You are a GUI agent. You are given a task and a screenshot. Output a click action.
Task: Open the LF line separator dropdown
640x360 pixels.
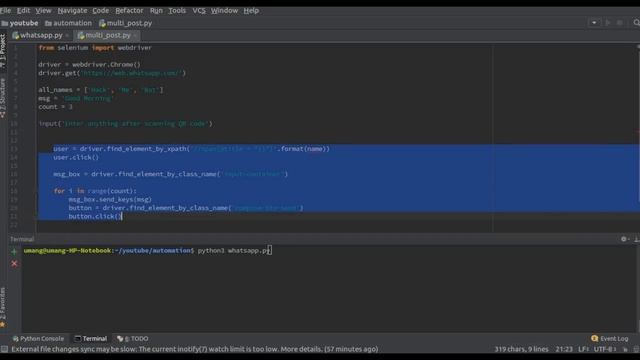coord(583,349)
